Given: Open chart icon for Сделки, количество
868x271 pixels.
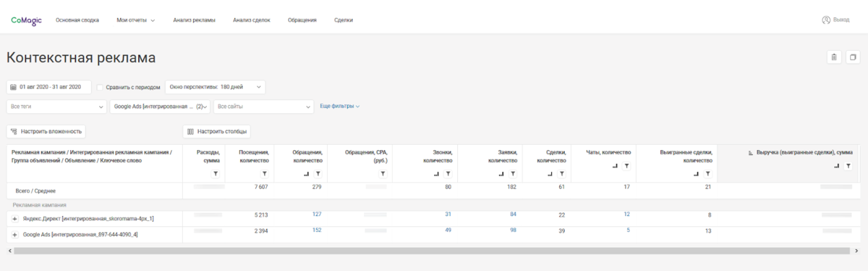Looking at the screenshot, I should (550, 175).
